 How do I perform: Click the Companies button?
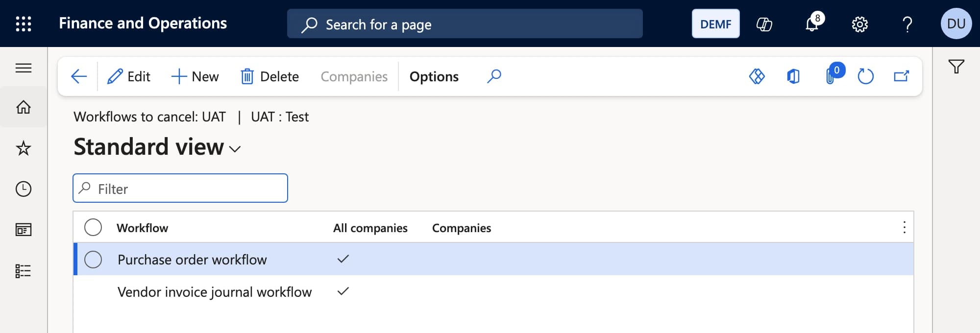pos(354,76)
